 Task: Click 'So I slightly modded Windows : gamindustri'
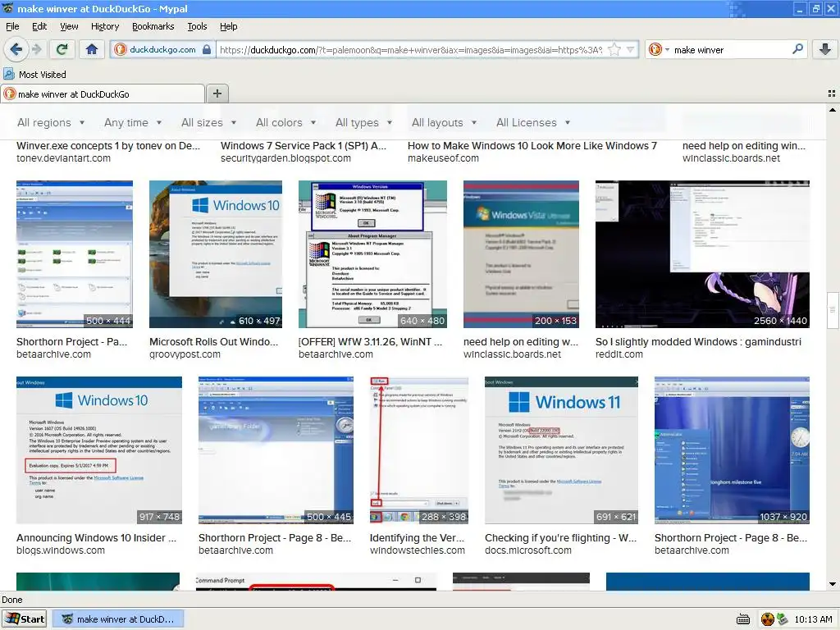[x=698, y=342]
